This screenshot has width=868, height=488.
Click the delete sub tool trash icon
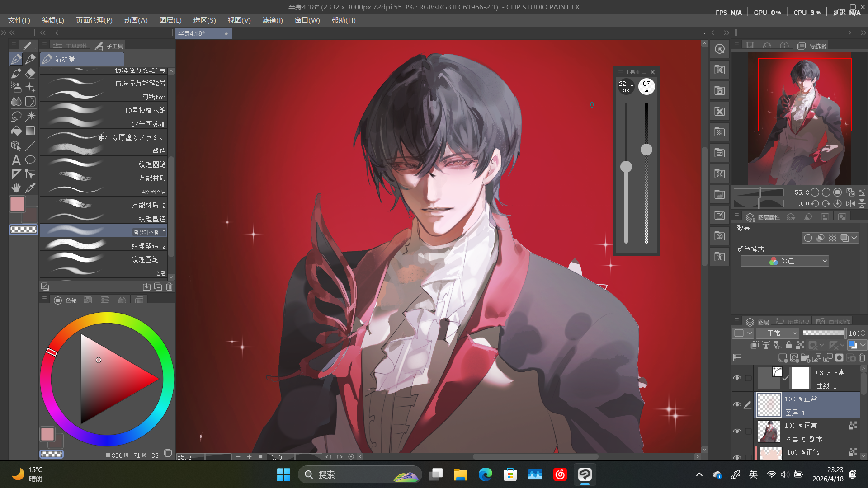click(x=170, y=286)
